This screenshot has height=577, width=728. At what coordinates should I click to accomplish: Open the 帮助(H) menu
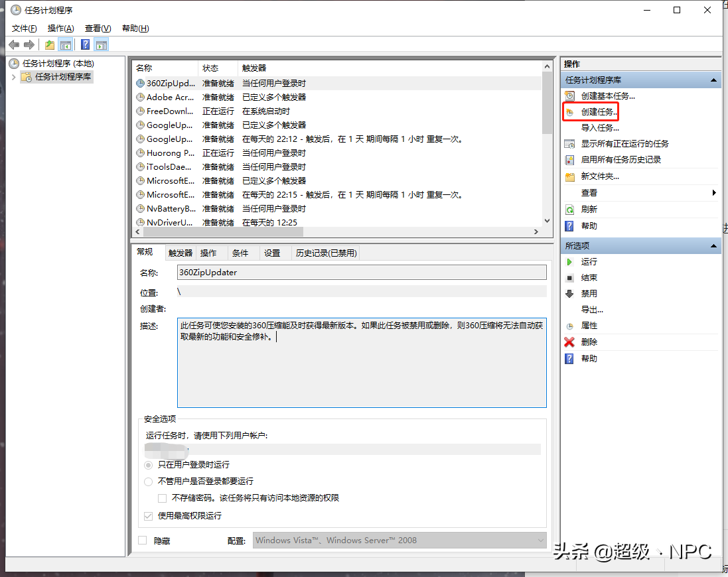tap(135, 29)
